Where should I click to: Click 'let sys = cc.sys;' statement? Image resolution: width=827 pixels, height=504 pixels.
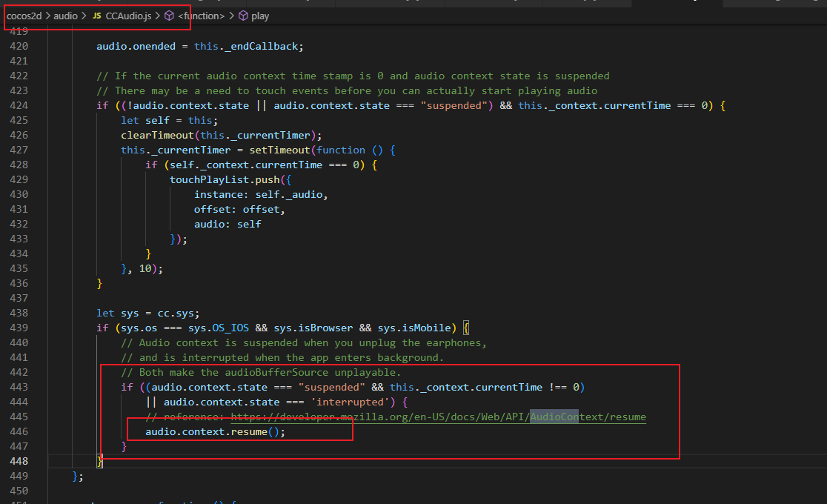(148, 313)
